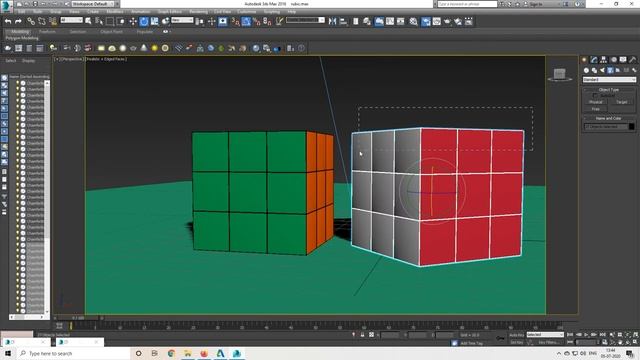Activate the Select and Scale tool
640x360 pixels.
[155, 21]
